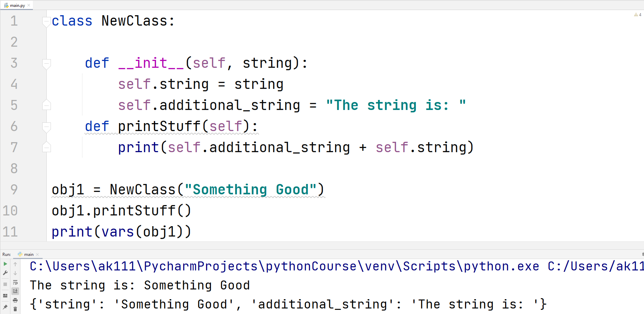Collapse the printStuff method fold arrow
This screenshot has width=644, height=314.
click(46, 127)
